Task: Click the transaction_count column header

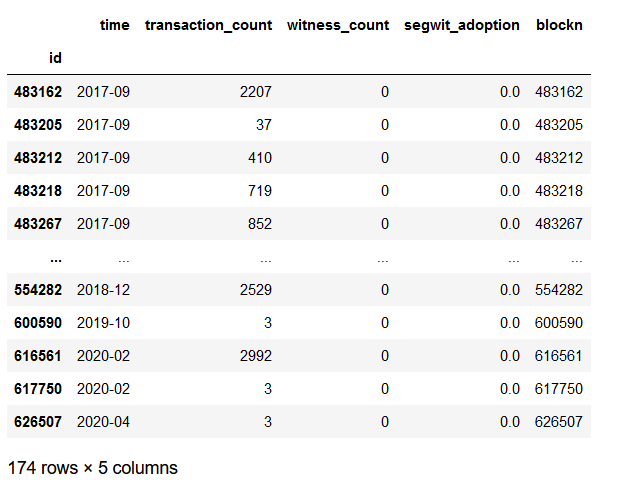Action: [209, 25]
